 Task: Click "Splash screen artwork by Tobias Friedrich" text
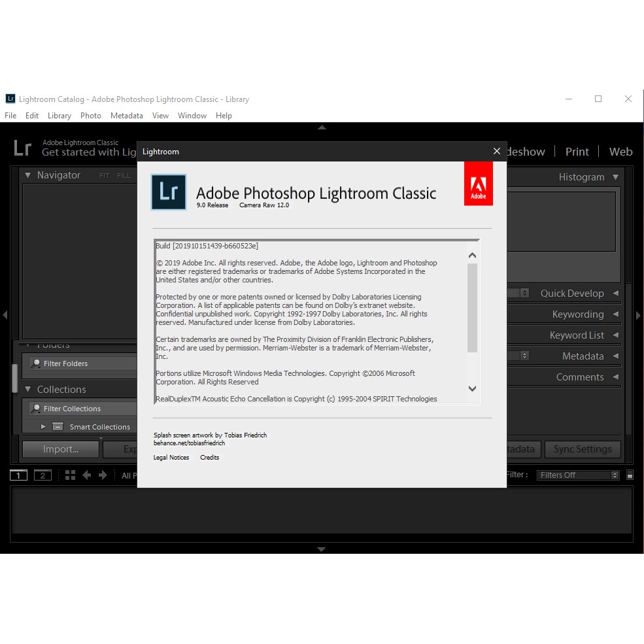pyautogui.click(x=211, y=435)
